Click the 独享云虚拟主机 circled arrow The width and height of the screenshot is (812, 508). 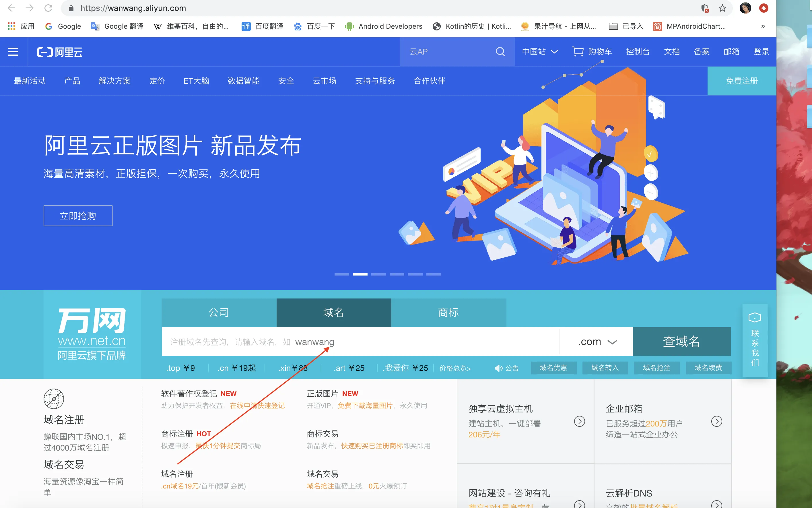tap(580, 421)
